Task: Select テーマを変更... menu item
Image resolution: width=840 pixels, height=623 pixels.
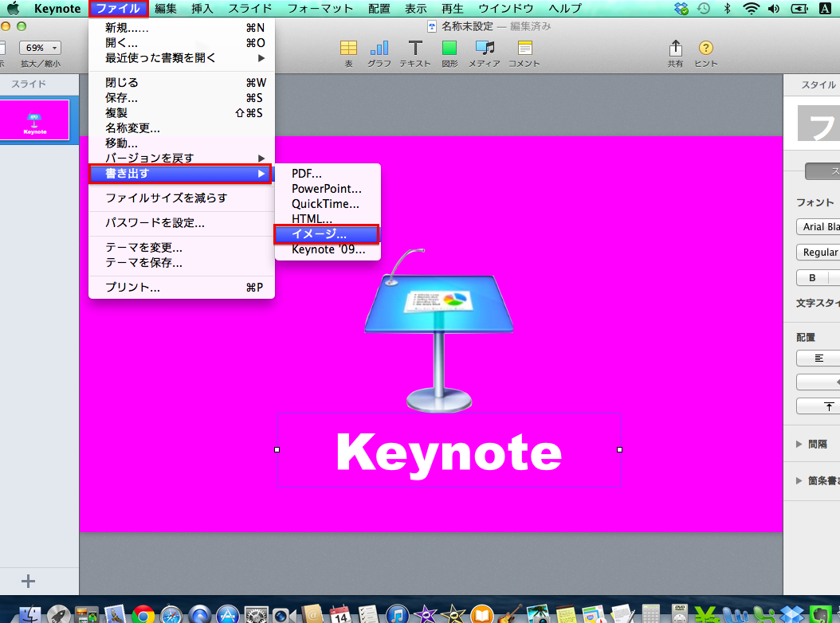Action: point(182,248)
